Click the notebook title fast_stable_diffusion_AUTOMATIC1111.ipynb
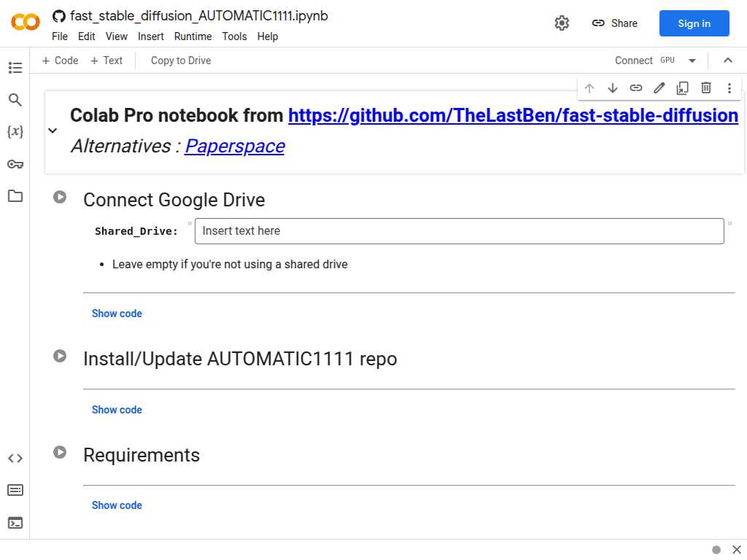This screenshot has height=560, width=747. (199, 16)
